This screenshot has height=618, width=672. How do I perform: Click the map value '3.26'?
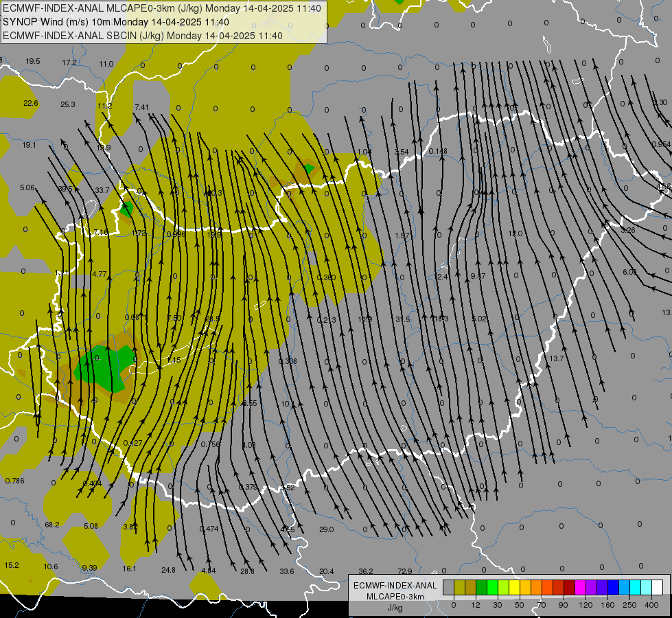628,230
